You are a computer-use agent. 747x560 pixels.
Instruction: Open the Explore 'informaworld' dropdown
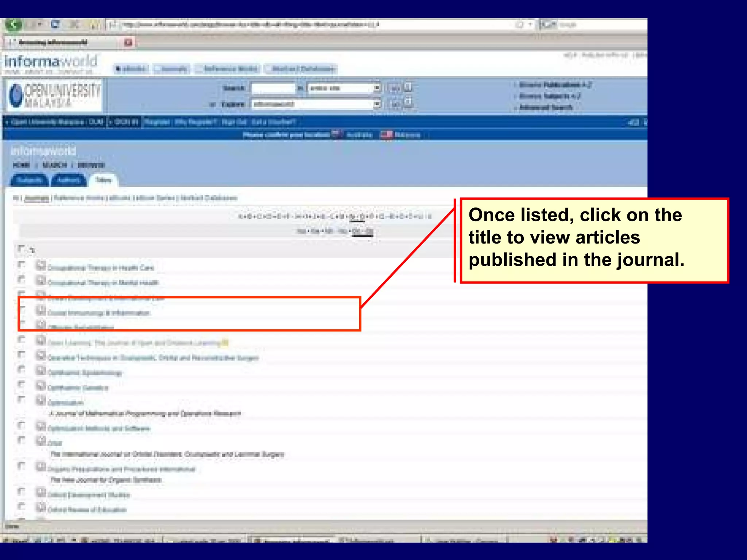316,104
